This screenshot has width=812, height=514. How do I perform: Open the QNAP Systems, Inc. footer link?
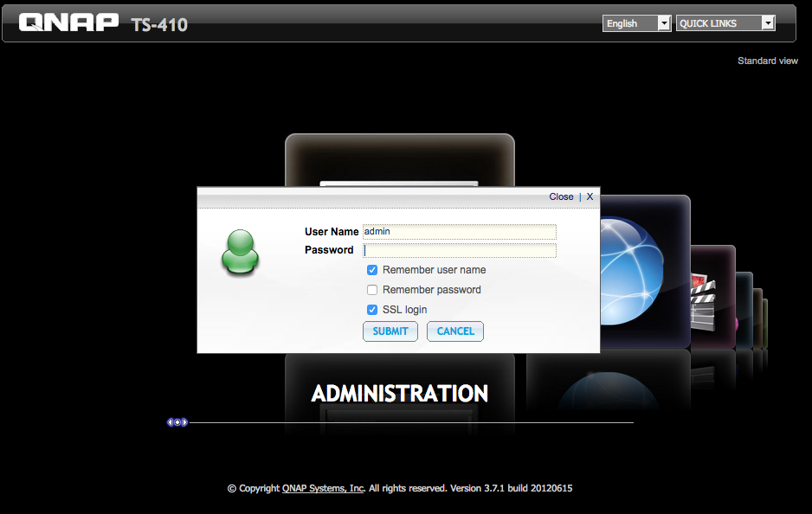click(323, 488)
